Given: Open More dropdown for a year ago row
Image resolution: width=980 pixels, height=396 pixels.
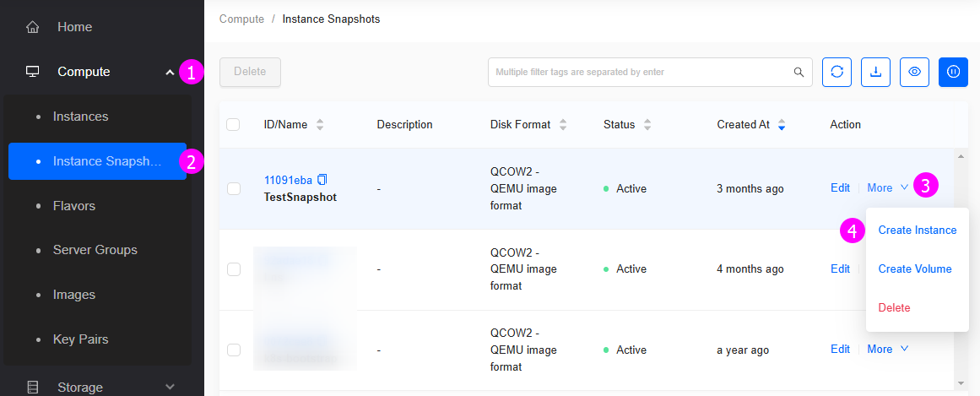Looking at the screenshot, I should click(x=887, y=349).
